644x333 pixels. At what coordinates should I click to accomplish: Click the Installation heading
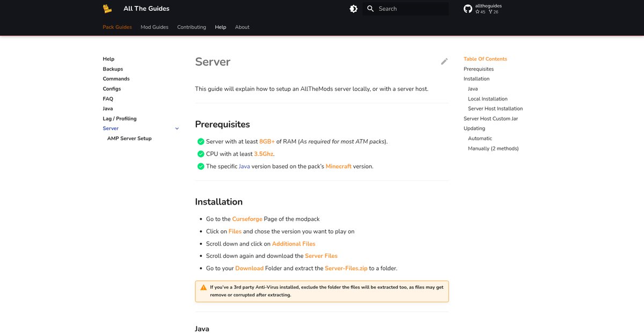pos(219,202)
